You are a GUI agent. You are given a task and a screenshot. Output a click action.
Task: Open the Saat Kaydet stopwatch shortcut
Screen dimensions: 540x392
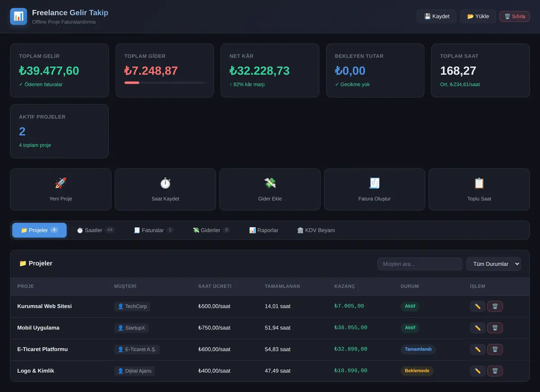click(x=165, y=189)
